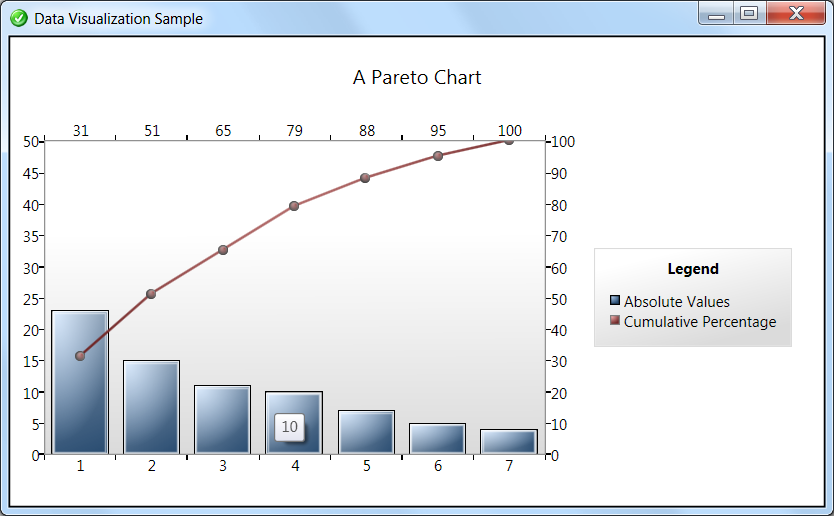The height and width of the screenshot is (516, 834).
Task: Click the line data point at 88 percent
Action: [365, 178]
